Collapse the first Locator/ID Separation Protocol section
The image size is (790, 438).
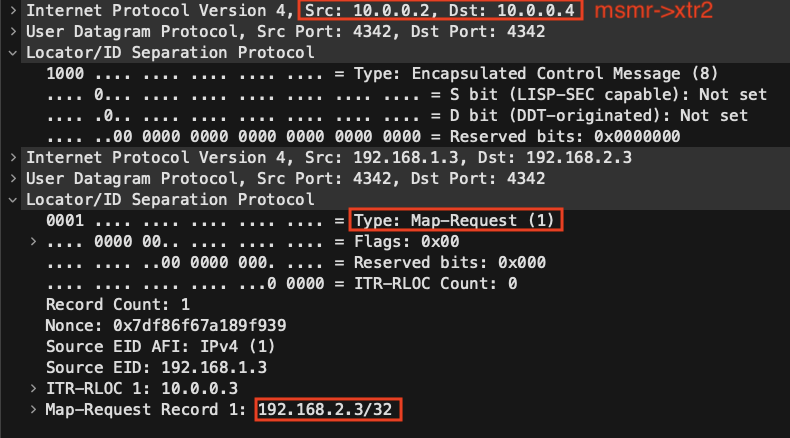[13, 52]
